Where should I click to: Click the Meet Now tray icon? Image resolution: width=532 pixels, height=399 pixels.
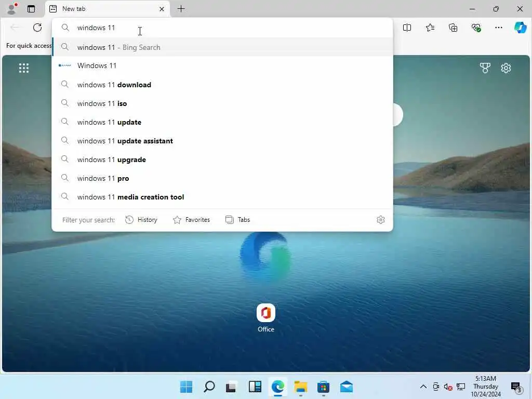point(436,387)
